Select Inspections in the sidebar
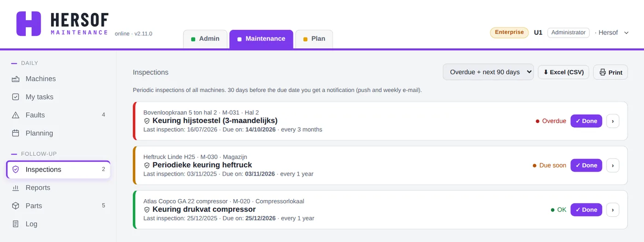This screenshot has width=644, height=242. [x=58, y=170]
